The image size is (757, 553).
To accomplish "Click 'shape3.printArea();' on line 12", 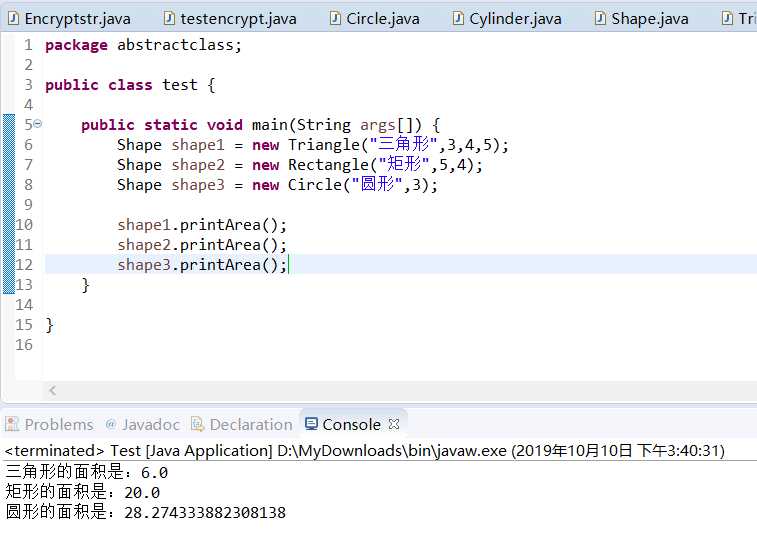I will pyautogui.click(x=202, y=265).
